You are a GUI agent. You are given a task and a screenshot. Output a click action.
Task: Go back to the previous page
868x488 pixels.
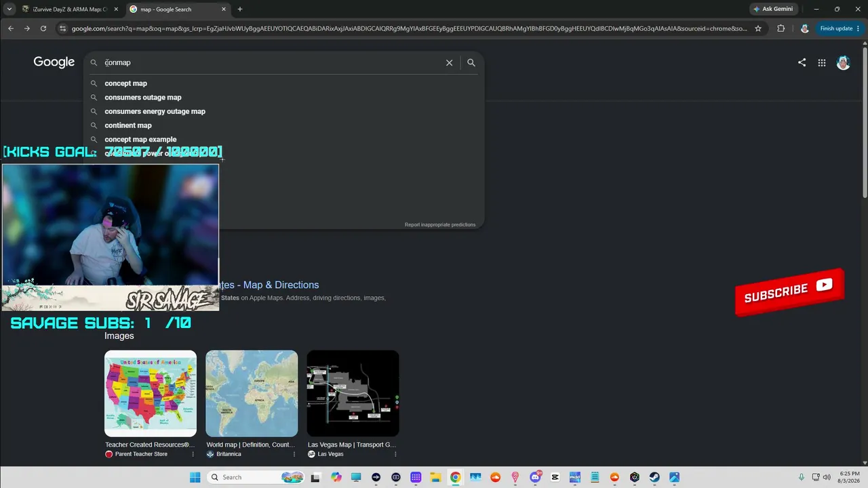click(x=11, y=28)
